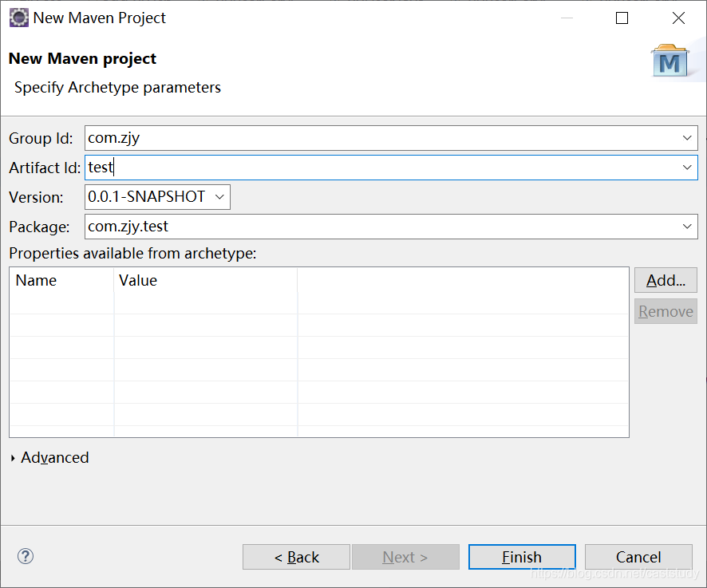Click the Value column header
The height and width of the screenshot is (588, 707).
(x=206, y=281)
